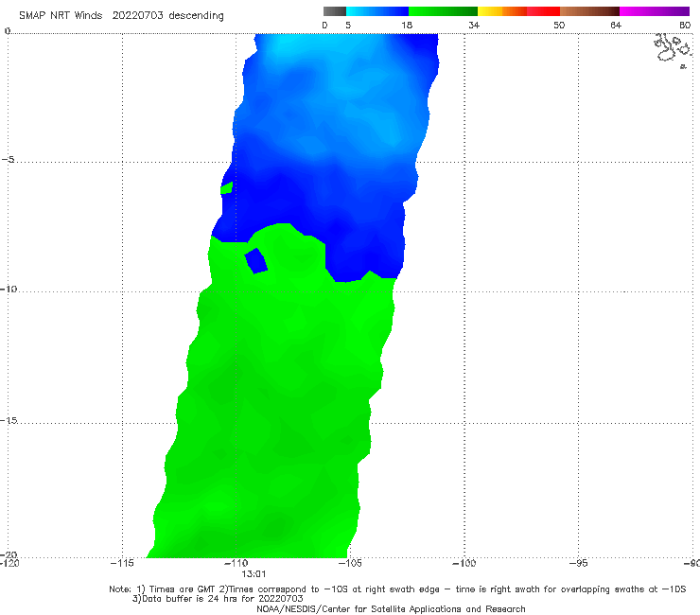Screen dimensions: 700x615
Task: Click the light cyan low-wind area at the swath top
Action: [x=292, y=44]
